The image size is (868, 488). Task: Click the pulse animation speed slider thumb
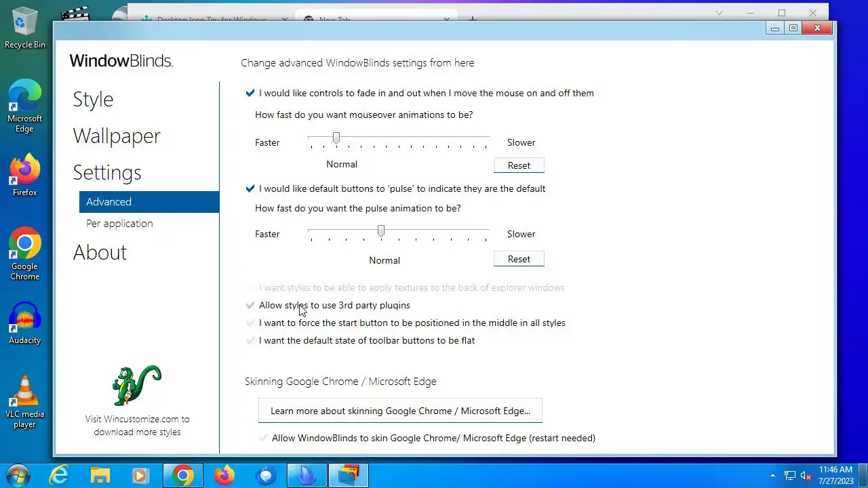[x=381, y=231]
